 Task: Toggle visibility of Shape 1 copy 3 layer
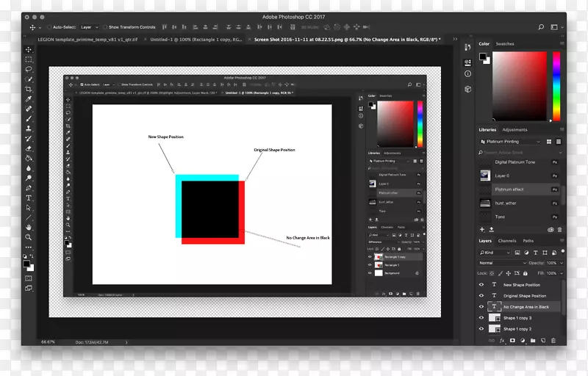tap(481, 318)
